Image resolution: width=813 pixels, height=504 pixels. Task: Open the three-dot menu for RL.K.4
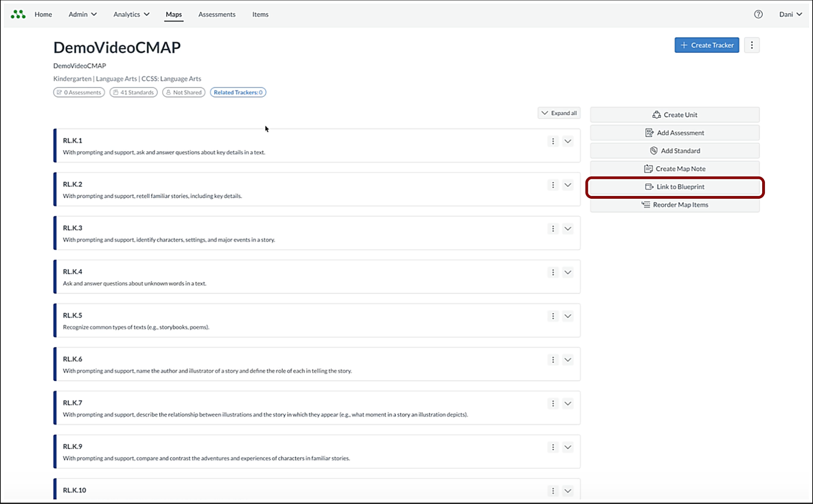click(553, 272)
